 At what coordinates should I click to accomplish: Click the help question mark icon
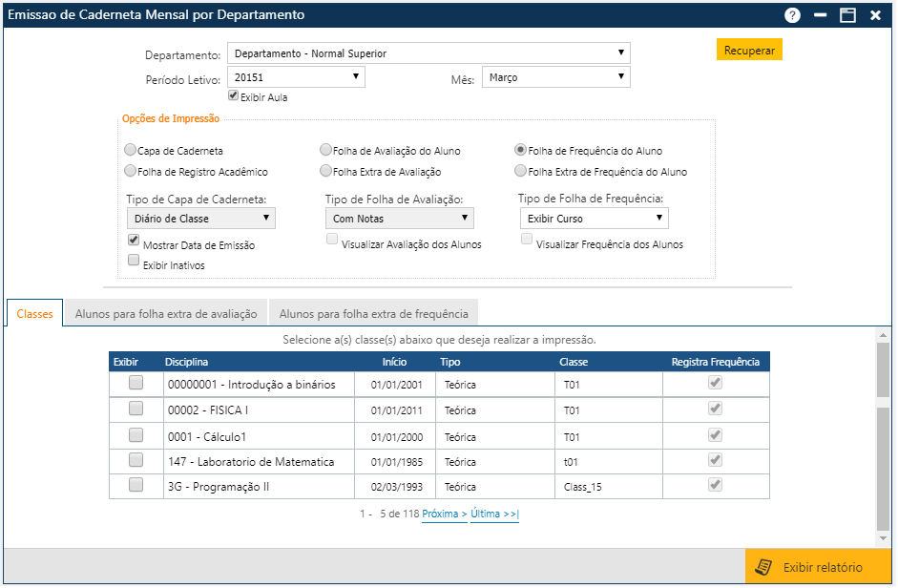point(792,15)
